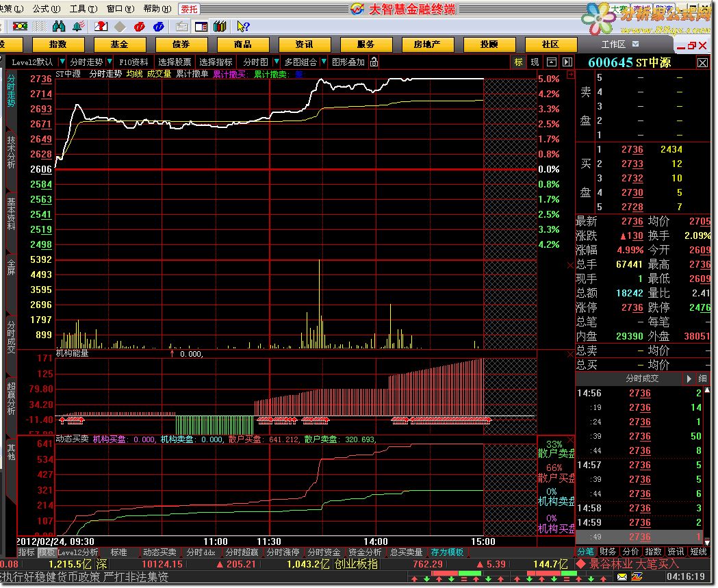Open the 分时图 dropdown arrow
The image size is (718, 588).
pos(276,62)
